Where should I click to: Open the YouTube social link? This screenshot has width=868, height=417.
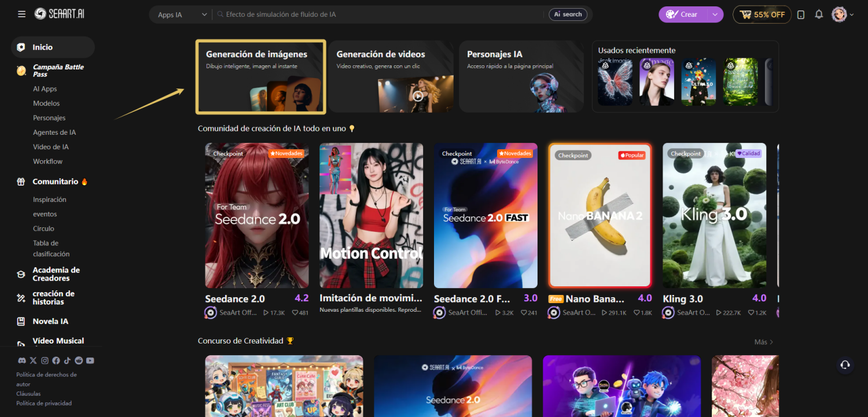click(90, 361)
